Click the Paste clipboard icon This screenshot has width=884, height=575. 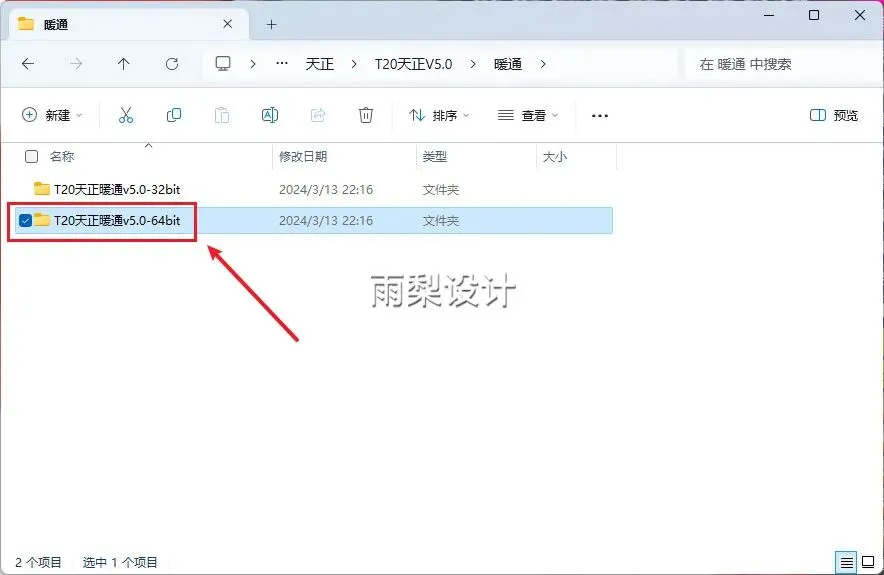pyautogui.click(x=222, y=115)
